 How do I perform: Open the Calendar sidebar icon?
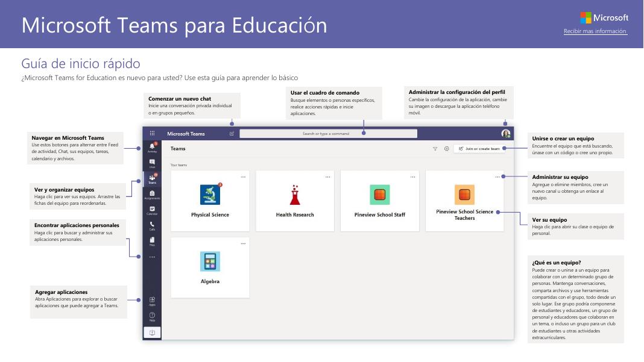[x=152, y=210]
